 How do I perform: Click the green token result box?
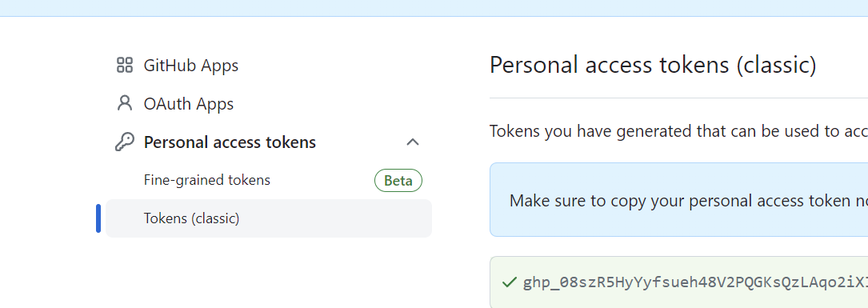[678, 282]
